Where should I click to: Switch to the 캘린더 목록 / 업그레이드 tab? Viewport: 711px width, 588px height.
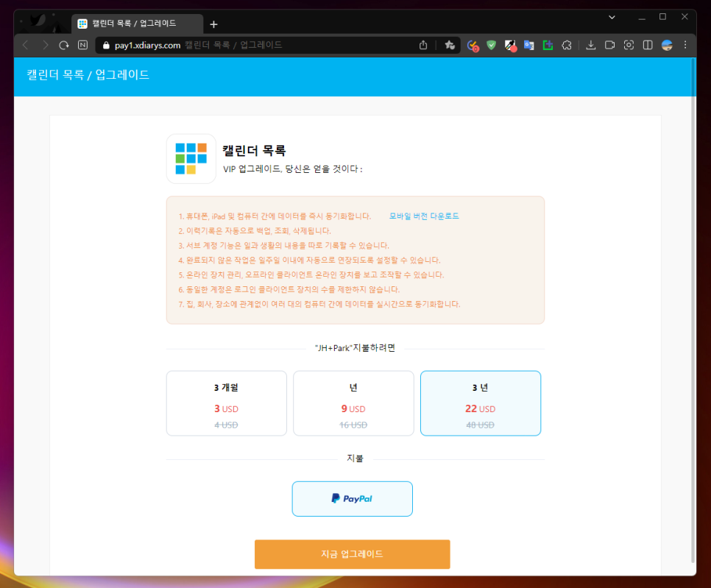click(137, 24)
